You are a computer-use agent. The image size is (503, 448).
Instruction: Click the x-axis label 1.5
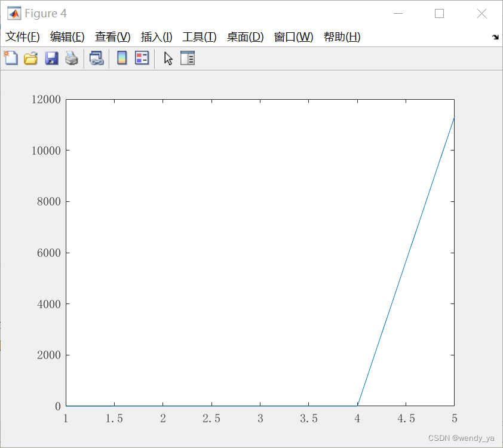click(x=114, y=419)
